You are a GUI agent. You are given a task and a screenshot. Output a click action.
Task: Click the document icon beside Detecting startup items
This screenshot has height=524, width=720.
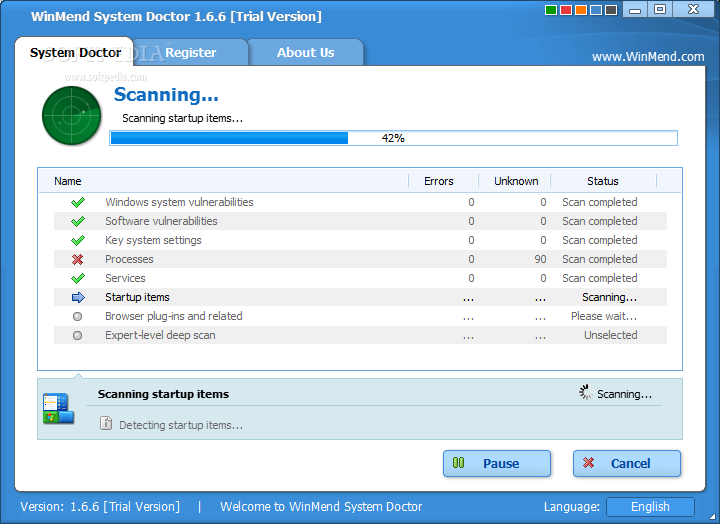point(106,423)
